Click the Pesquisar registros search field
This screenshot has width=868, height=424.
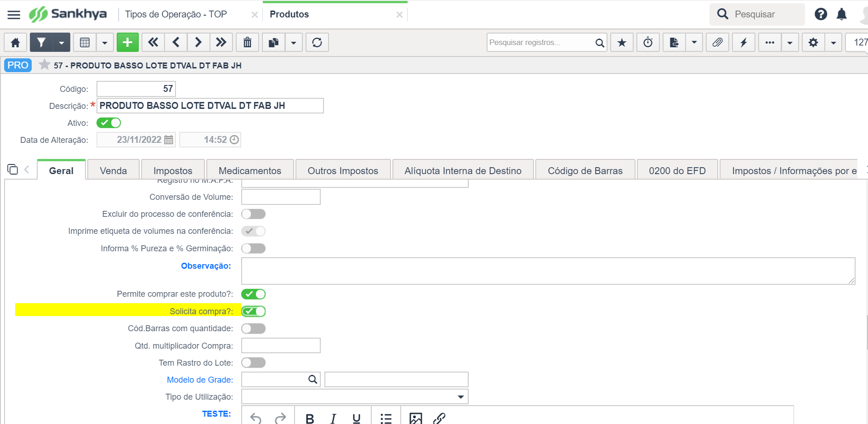pyautogui.click(x=541, y=42)
